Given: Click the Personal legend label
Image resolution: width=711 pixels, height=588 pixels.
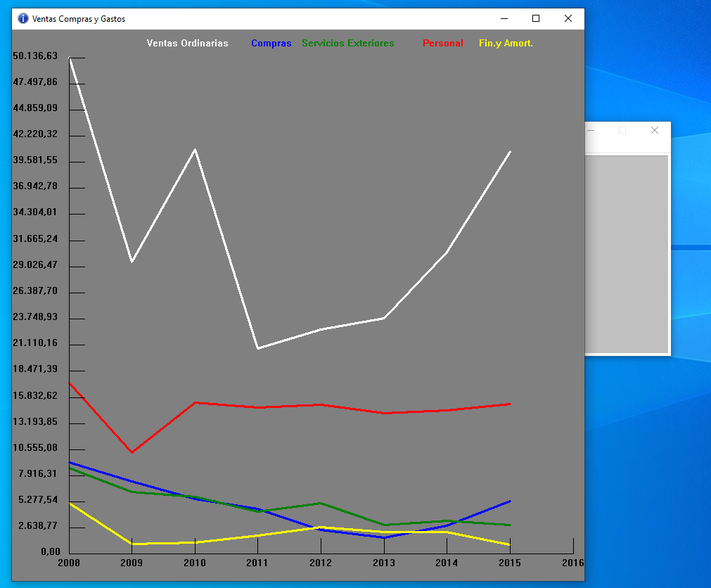Looking at the screenshot, I should click(x=442, y=43).
